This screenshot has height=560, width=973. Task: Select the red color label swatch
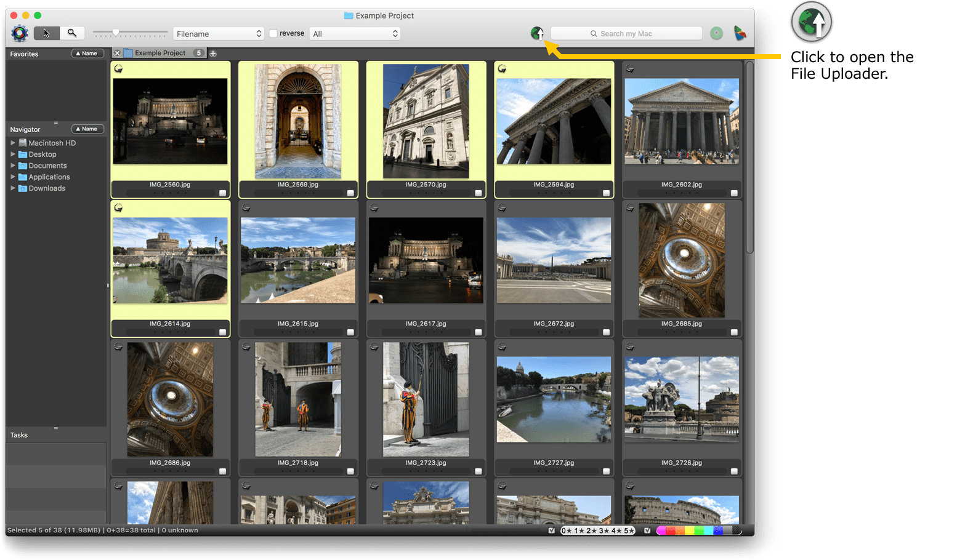(x=670, y=530)
